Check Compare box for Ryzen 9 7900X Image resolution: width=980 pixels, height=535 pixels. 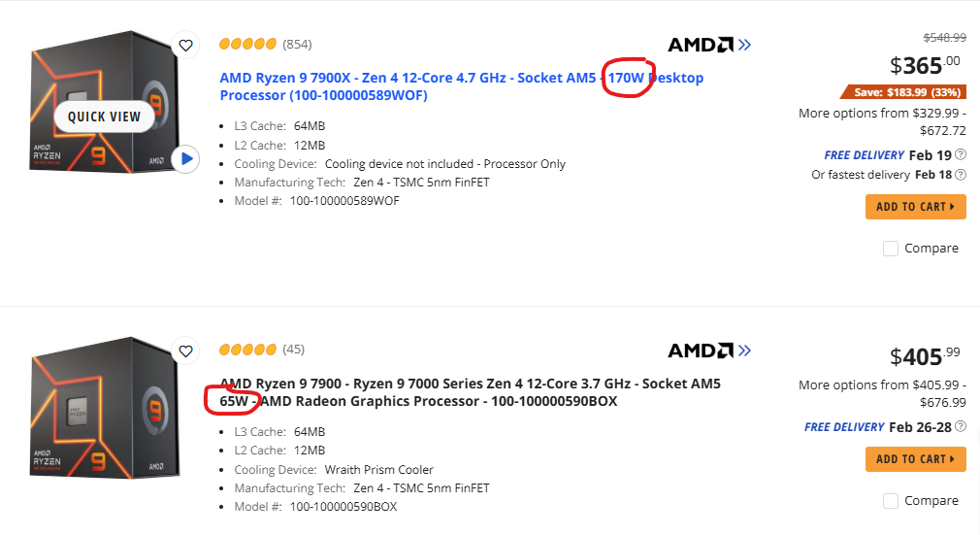[x=891, y=249]
